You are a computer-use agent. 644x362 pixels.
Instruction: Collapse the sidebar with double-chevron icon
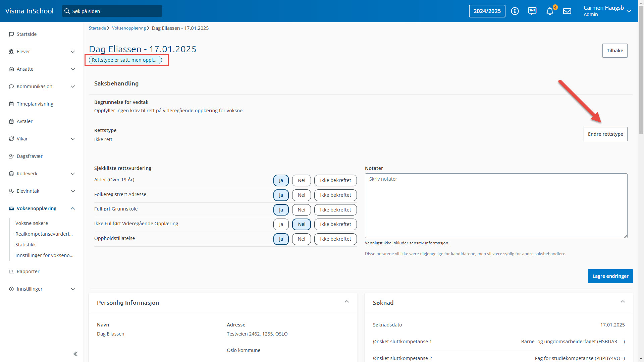point(75,354)
